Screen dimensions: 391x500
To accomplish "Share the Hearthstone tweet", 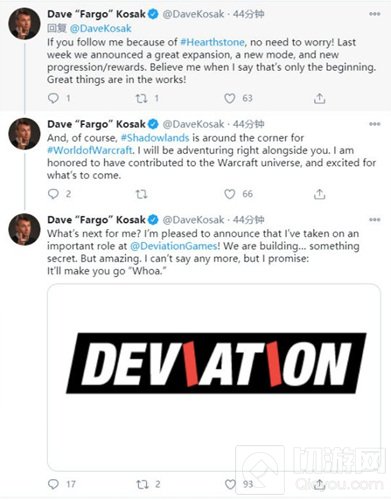I will pos(319,98).
